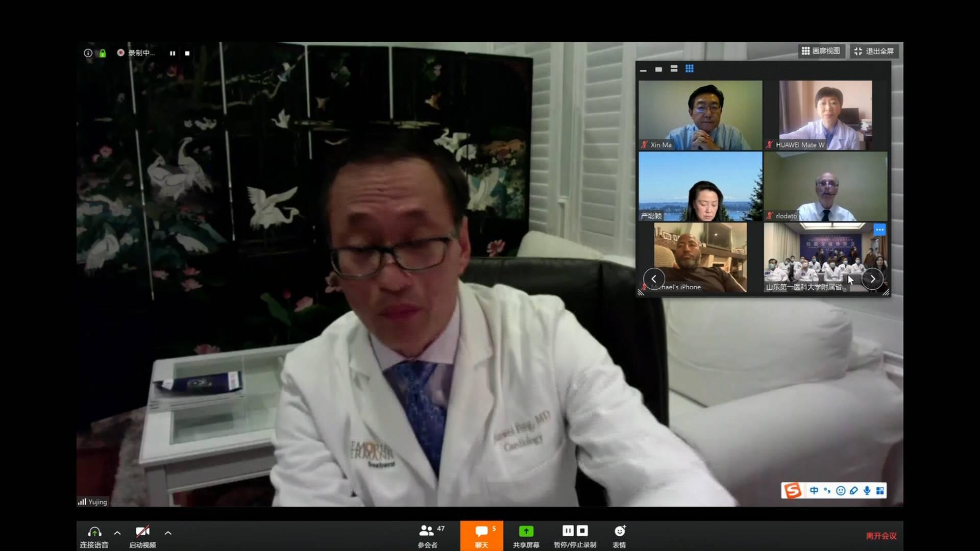Click the red 离开会议 leave button
This screenshot has height=551, width=980.
[881, 536]
